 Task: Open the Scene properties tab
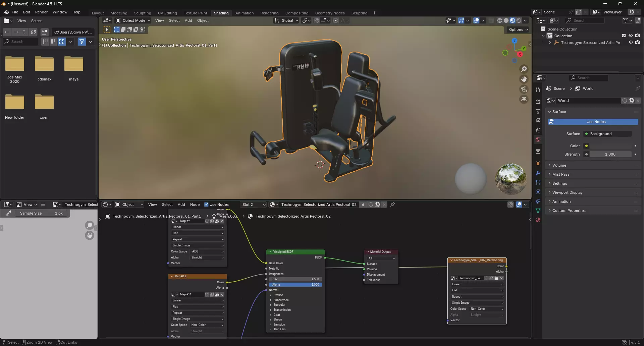pos(538,130)
